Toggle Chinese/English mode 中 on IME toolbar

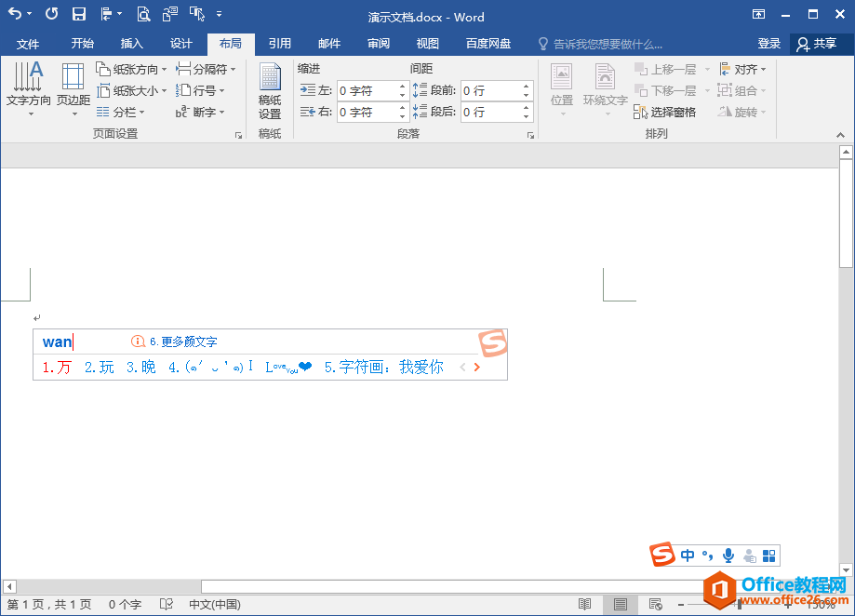click(688, 556)
